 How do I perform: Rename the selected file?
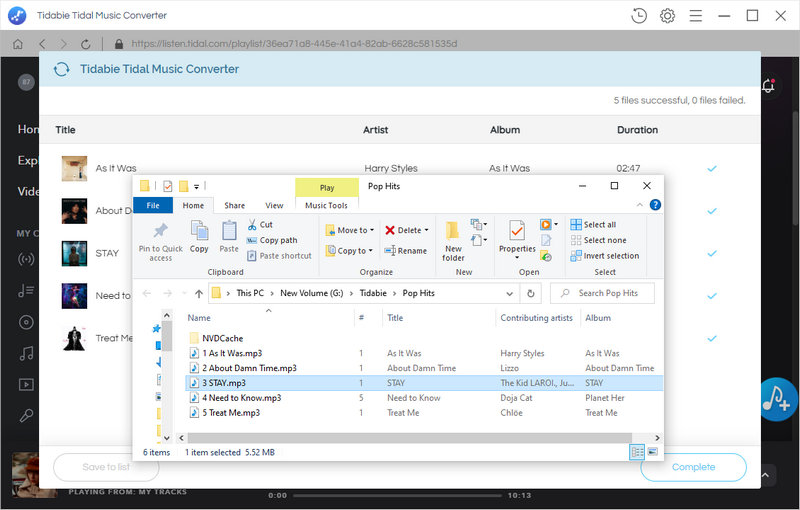tap(406, 251)
